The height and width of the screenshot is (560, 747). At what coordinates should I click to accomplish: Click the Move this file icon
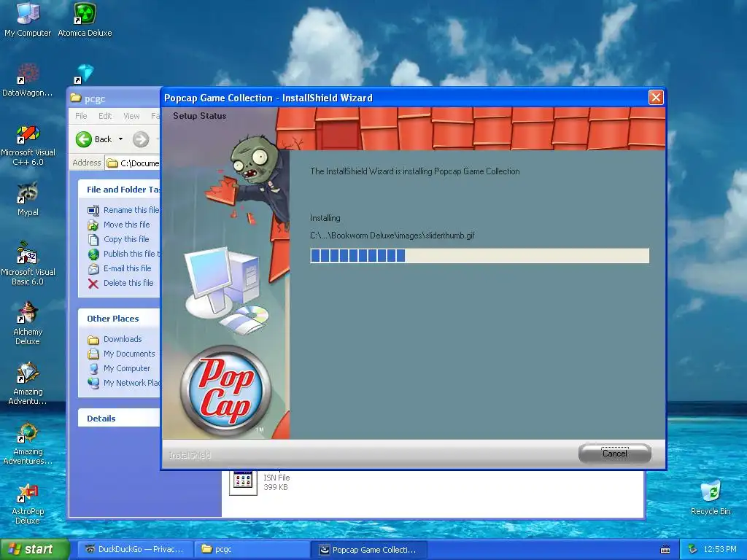[x=93, y=225]
